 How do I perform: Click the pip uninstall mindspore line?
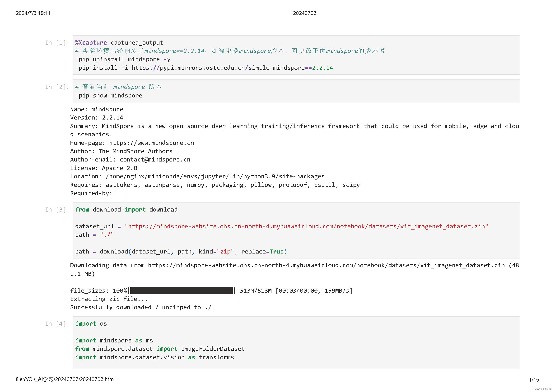click(123, 60)
